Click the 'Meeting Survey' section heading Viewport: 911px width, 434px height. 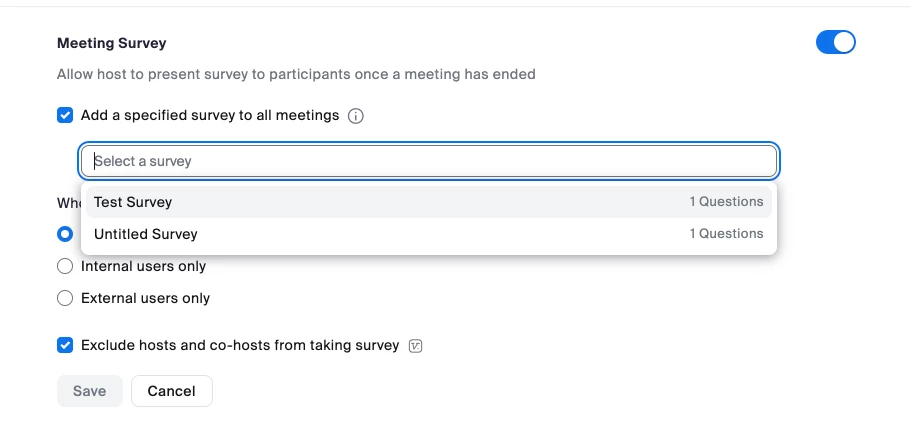(112, 43)
